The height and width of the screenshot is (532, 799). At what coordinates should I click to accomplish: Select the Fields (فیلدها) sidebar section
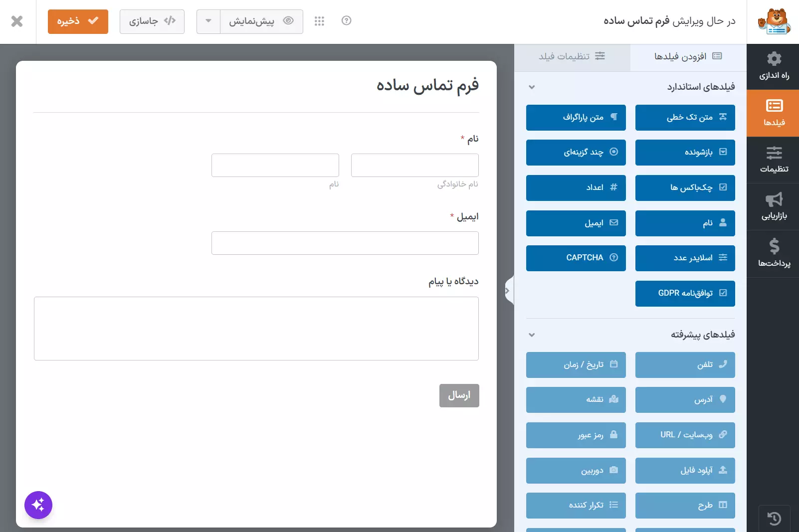(774, 113)
